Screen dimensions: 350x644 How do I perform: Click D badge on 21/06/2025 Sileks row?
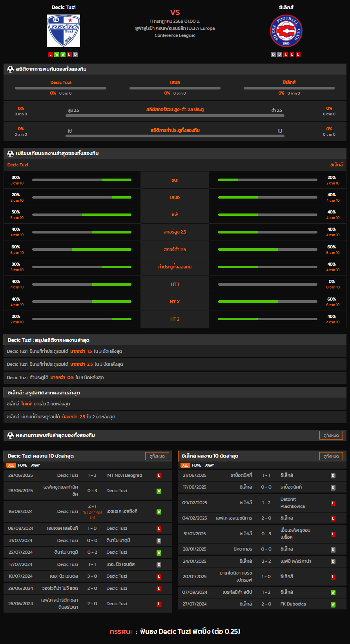point(333,476)
